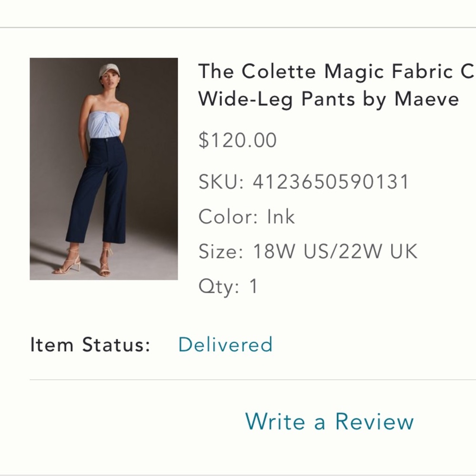The image size is (476, 476).
Task: Click Delivered to view shipment tracking
Action: (224, 344)
